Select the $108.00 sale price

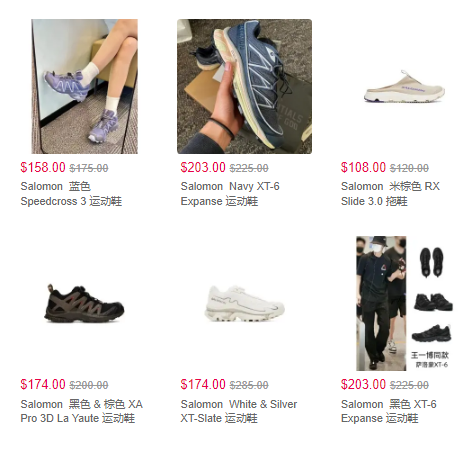[363, 167]
